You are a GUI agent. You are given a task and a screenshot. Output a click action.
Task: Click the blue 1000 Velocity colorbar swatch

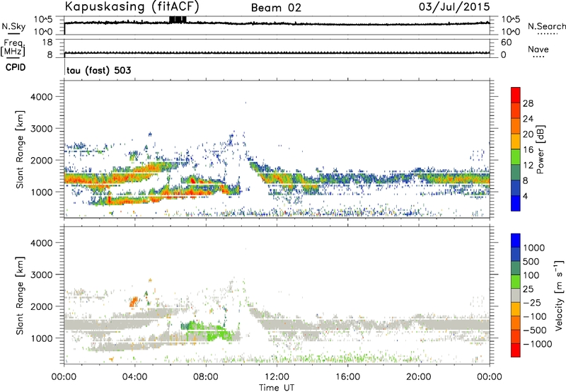[516, 241]
